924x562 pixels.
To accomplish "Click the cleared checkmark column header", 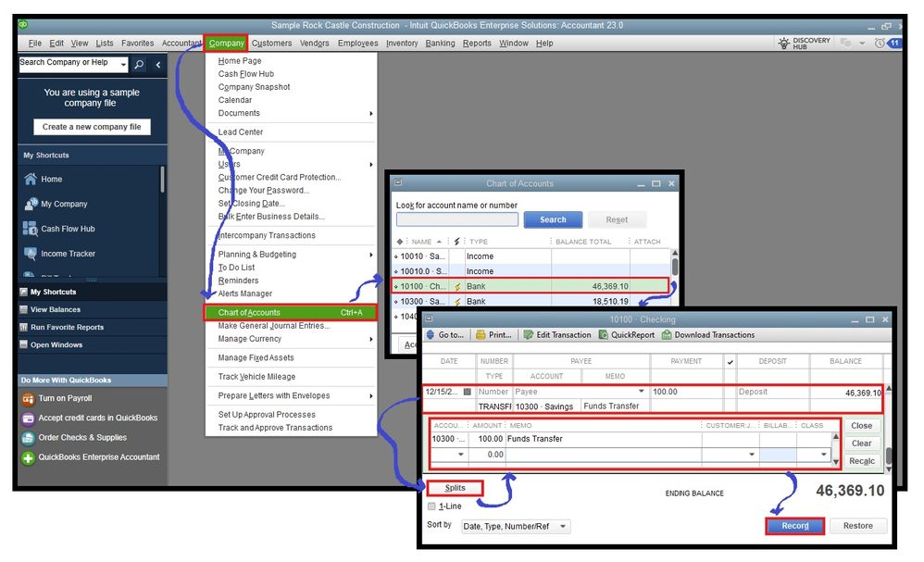I will click(730, 362).
